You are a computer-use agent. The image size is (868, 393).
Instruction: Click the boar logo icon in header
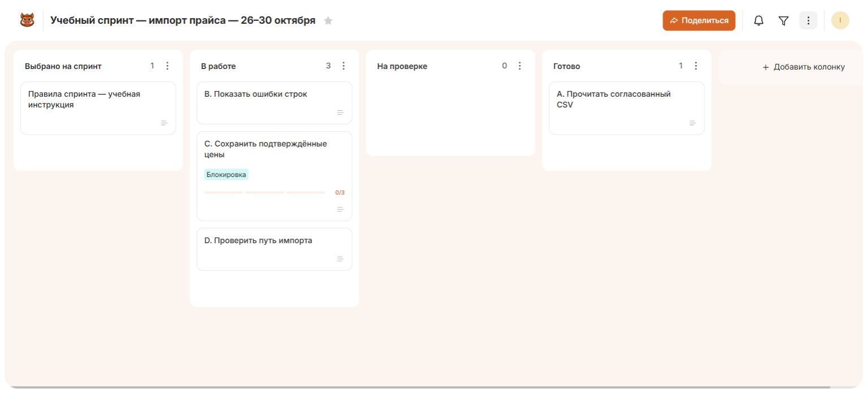27,20
